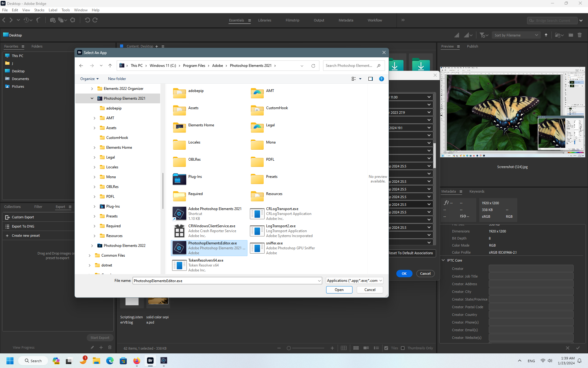Open the Sort by Filename dropdown
The height and width of the screenshot is (368, 588).
(x=516, y=35)
